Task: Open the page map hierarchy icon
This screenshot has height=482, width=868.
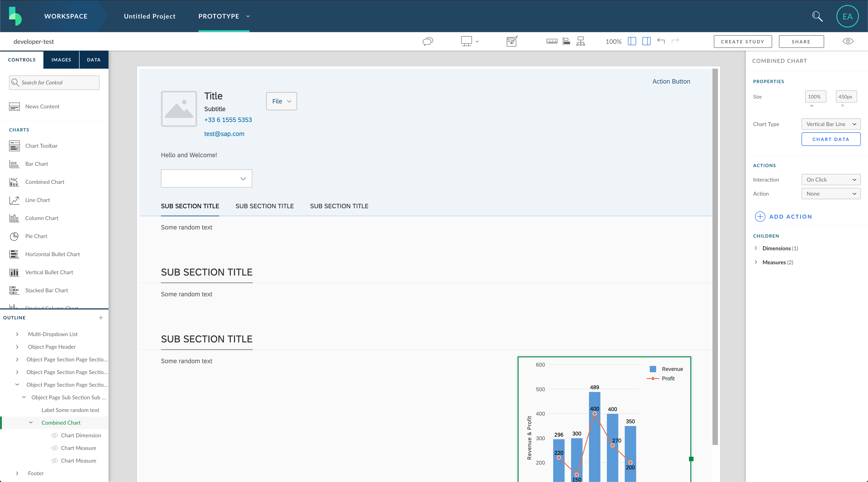Action: click(x=580, y=41)
